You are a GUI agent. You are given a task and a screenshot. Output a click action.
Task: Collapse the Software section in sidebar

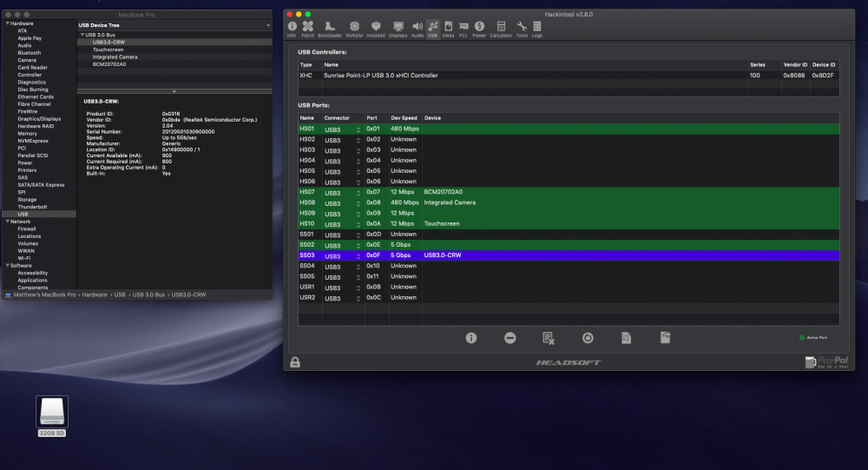pyautogui.click(x=7, y=266)
